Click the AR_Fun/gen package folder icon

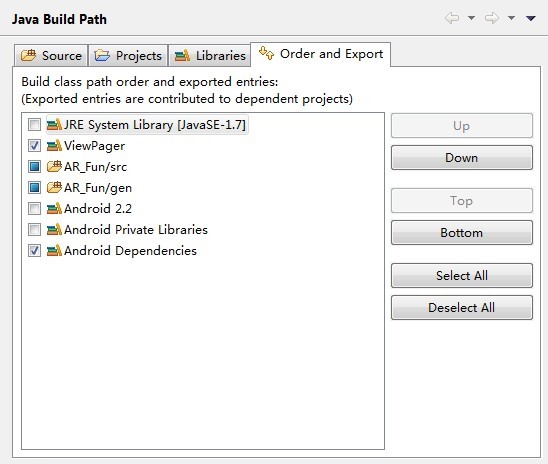54,187
